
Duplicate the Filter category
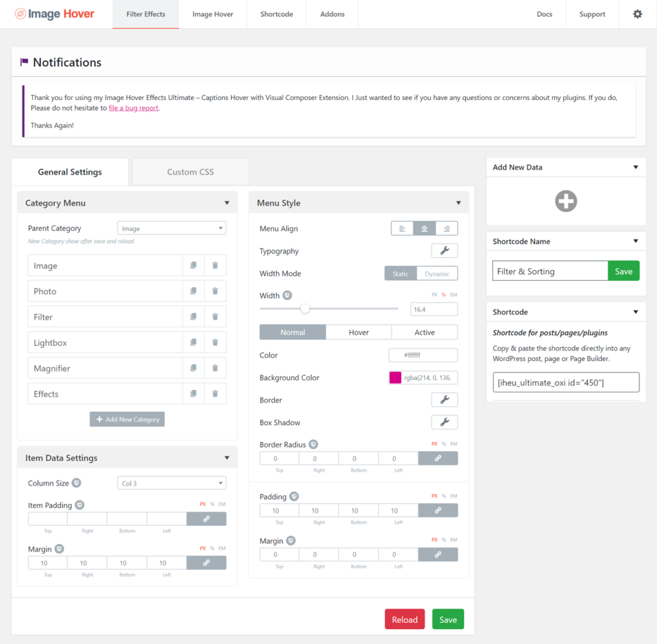[x=194, y=317]
